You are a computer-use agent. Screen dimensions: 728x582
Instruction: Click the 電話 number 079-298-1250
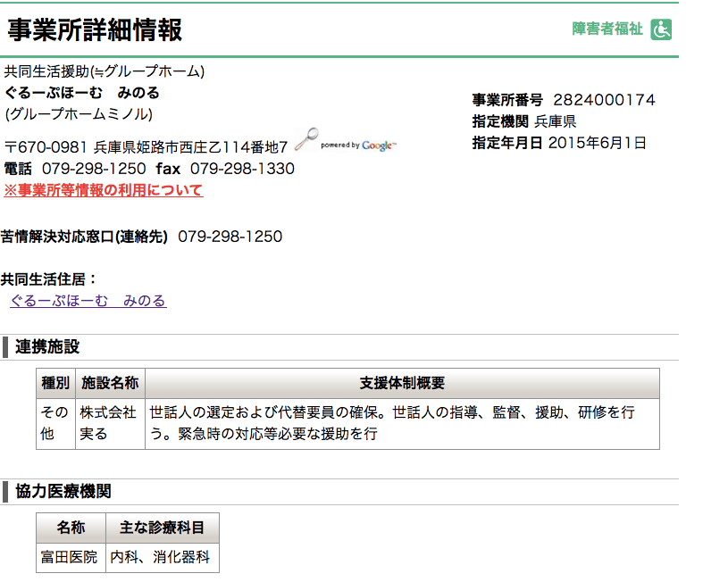click(94, 169)
